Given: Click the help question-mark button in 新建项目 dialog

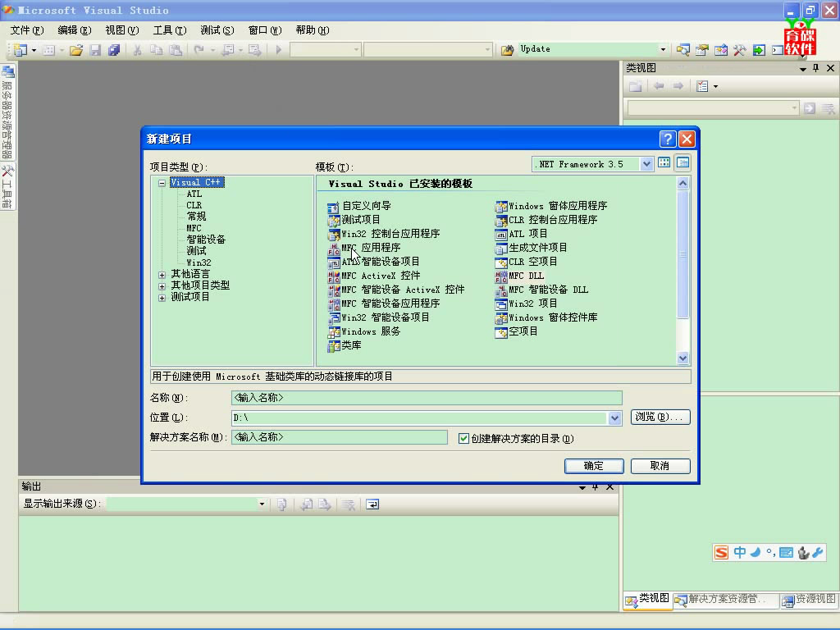Looking at the screenshot, I should click(668, 139).
